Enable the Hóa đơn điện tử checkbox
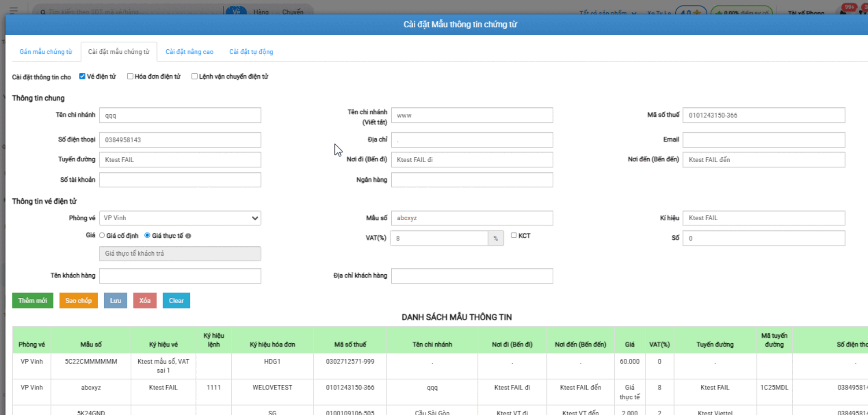The height and width of the screenshot is (415, 868). 130,76
